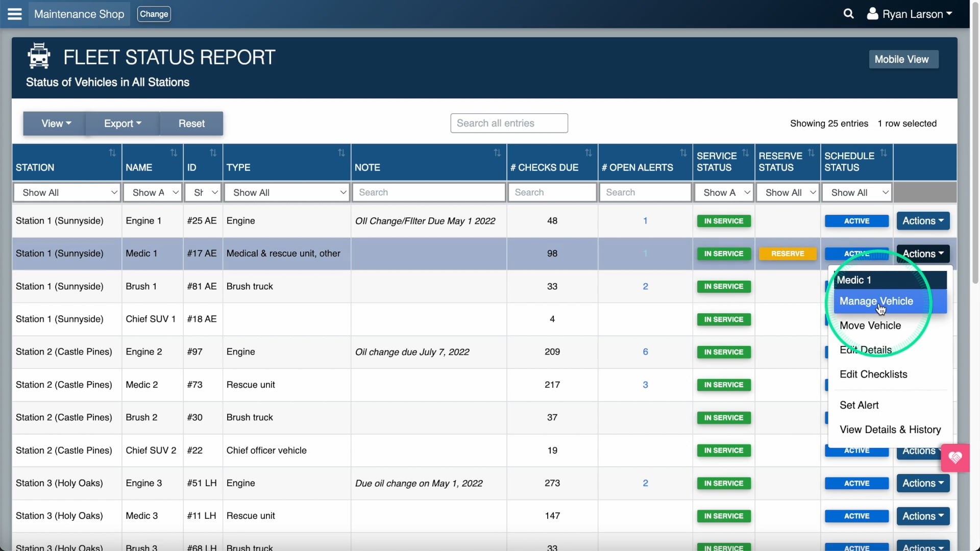Viewport: 980px width, 551px height.
Task: Click the fleet truck logo icon
Action: coord(38,56)
